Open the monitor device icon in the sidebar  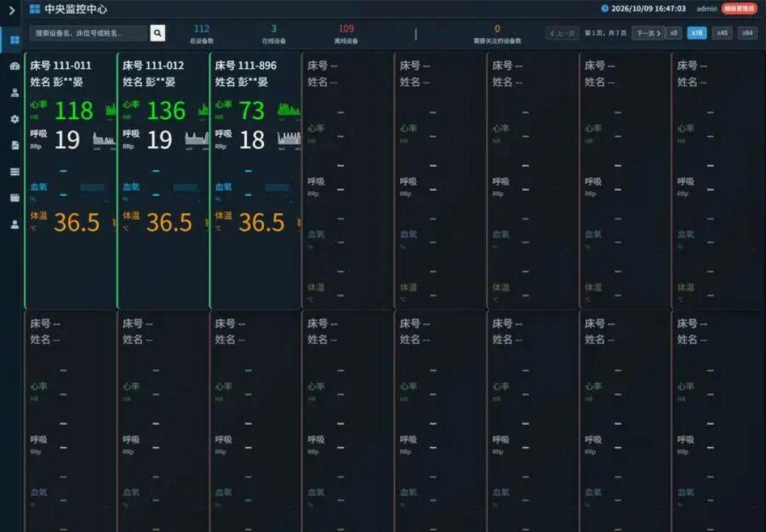tap(15, 198)
